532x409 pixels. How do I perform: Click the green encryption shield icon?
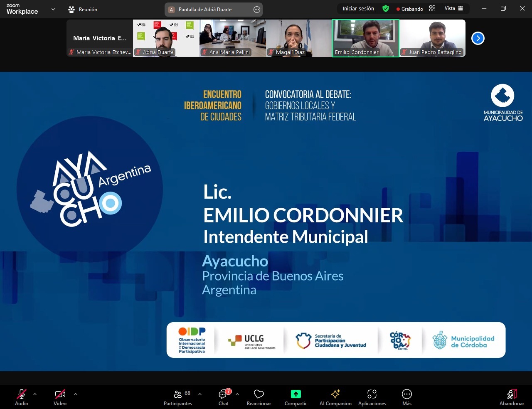click(x=386, y=9)
